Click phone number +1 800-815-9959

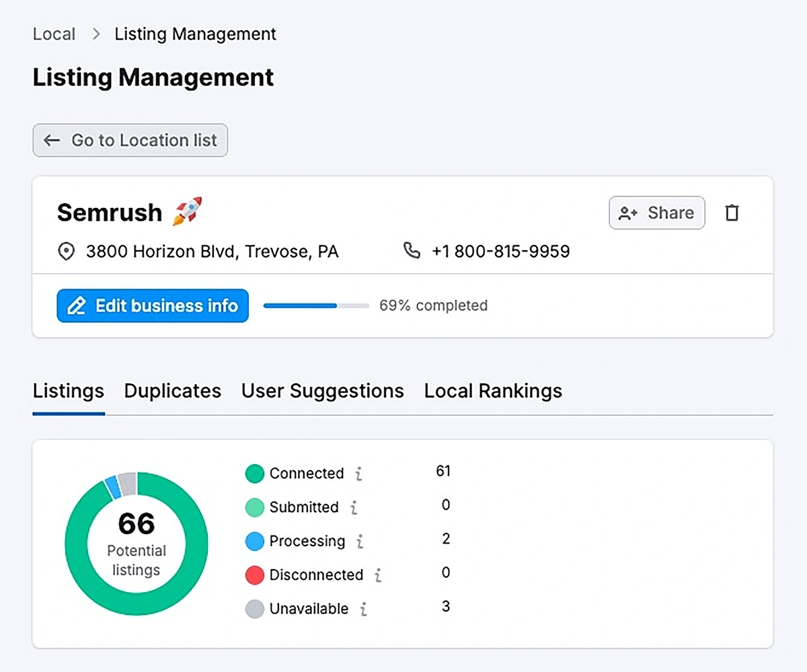501,252
